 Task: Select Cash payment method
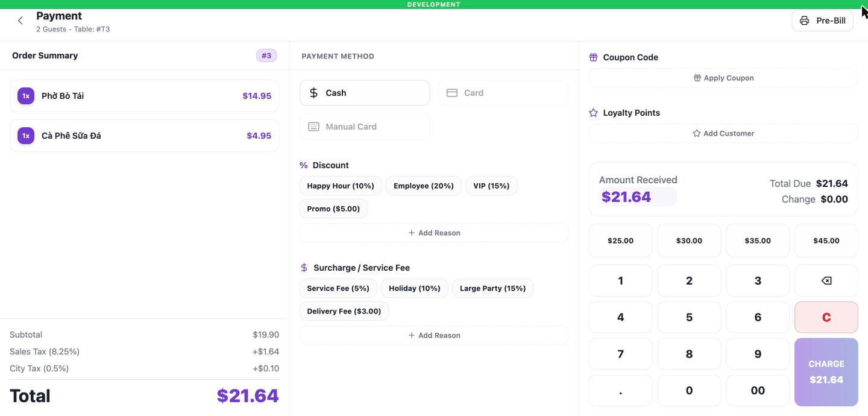pyautogui.click(x=365, y=93)
